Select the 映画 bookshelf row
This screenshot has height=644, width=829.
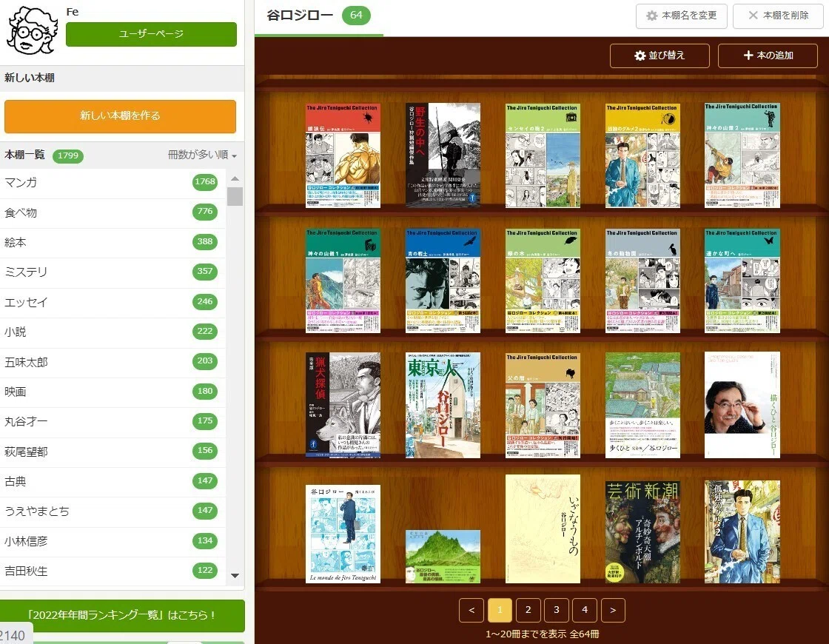point(113,392)
